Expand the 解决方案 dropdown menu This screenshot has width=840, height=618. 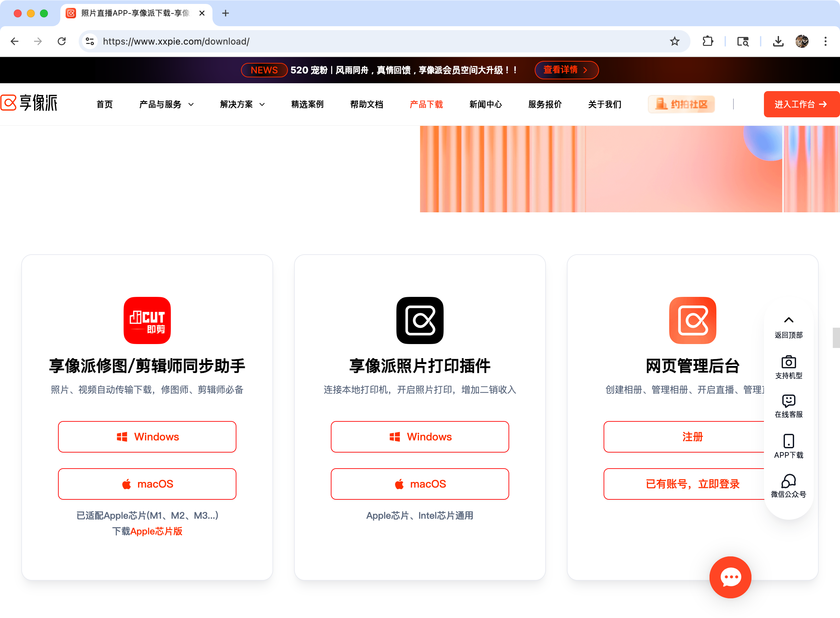coord(243,105)
